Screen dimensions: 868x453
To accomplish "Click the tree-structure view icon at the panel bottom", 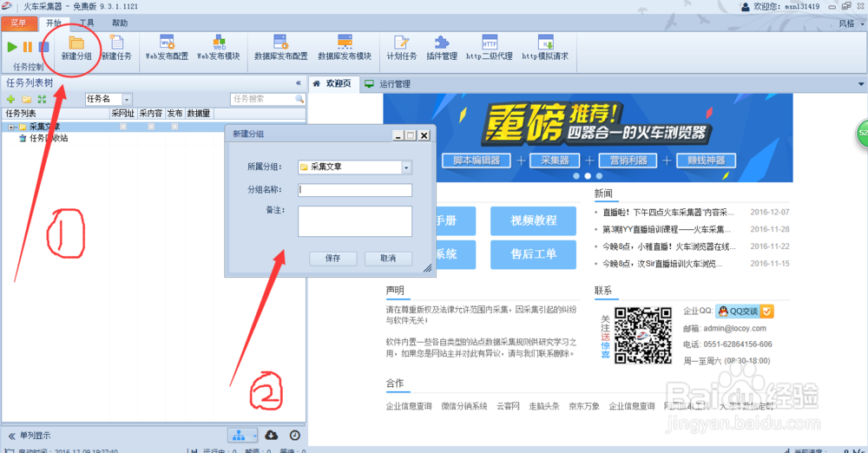I will tap(239, 436).
